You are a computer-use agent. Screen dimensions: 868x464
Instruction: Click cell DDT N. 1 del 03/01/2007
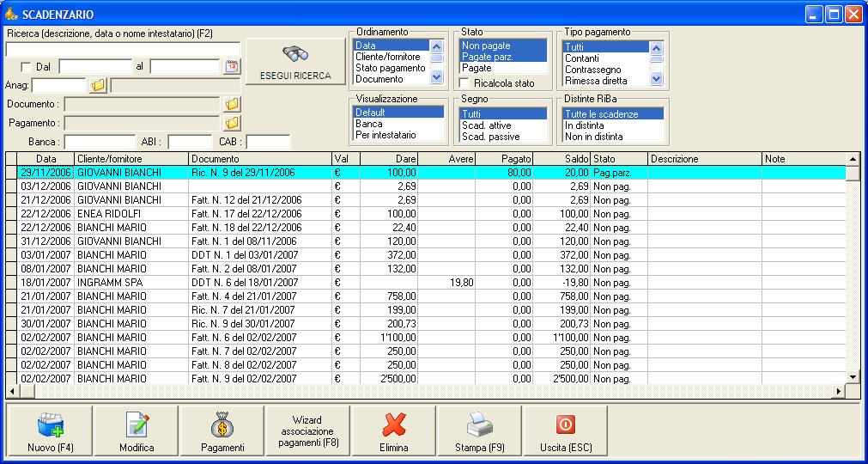click(x=260, y=254)
